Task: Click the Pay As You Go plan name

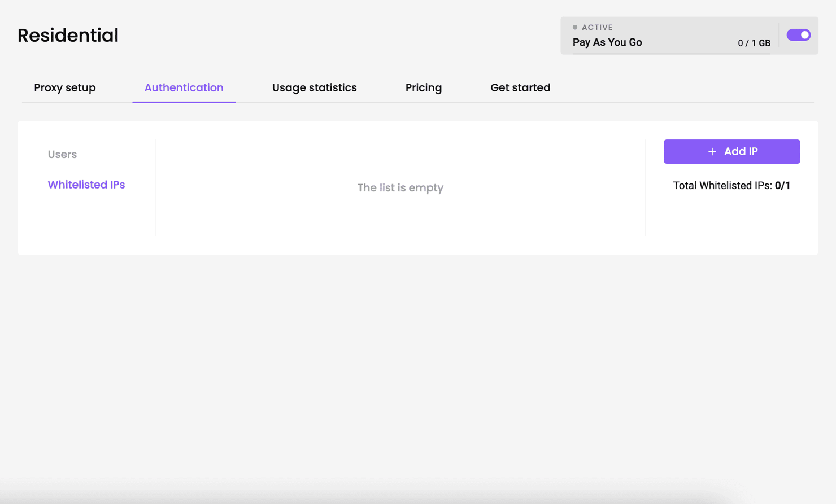Action: tap(607, 42)
